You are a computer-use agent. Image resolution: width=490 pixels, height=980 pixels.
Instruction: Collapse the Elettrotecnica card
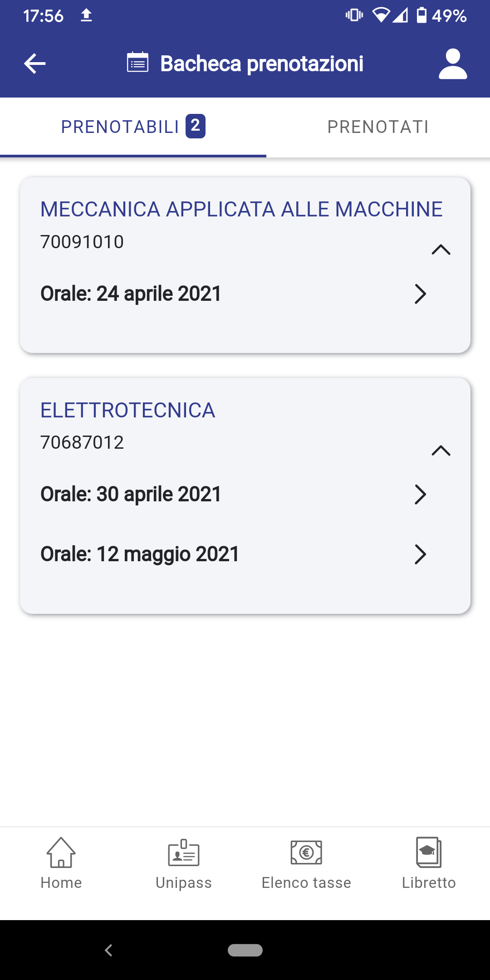coord(441,450)
